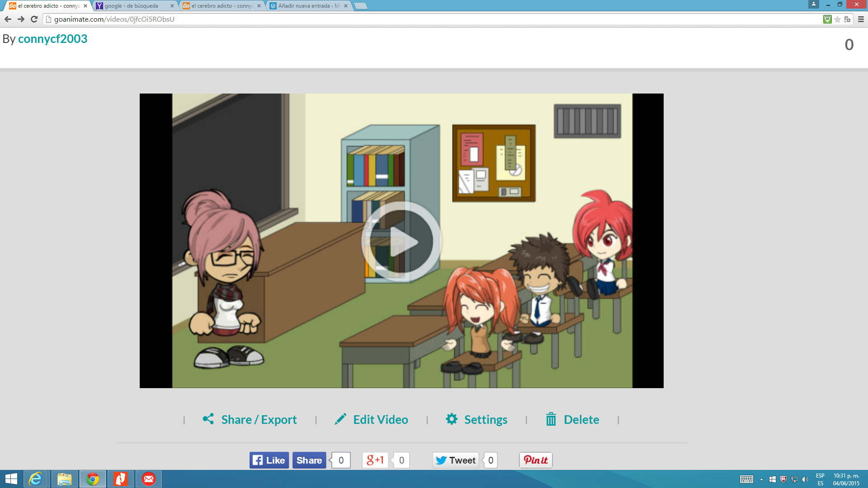This screenshot has width=868, height=488.
Task: Click the Pinterest Pin it button
Action: point(536,460)
